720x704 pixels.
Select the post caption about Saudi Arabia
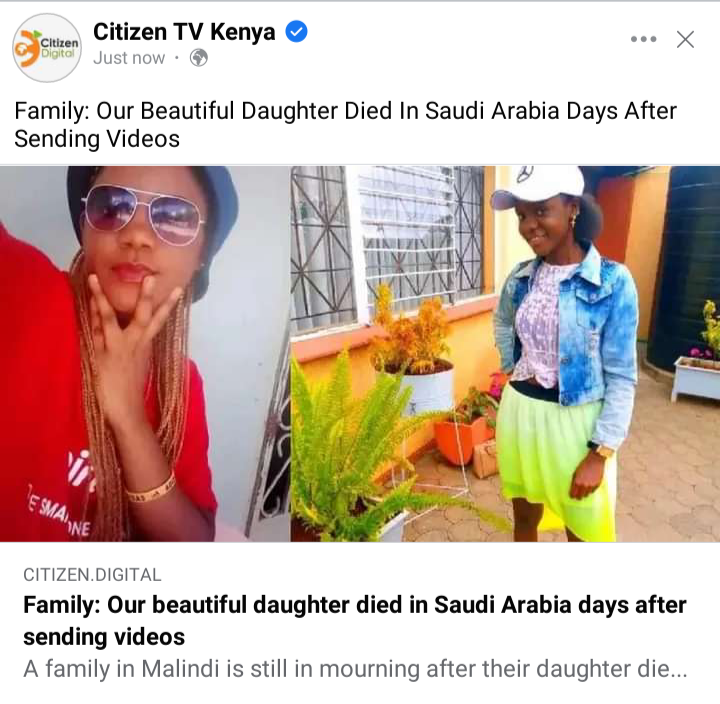tap(345, 124)
